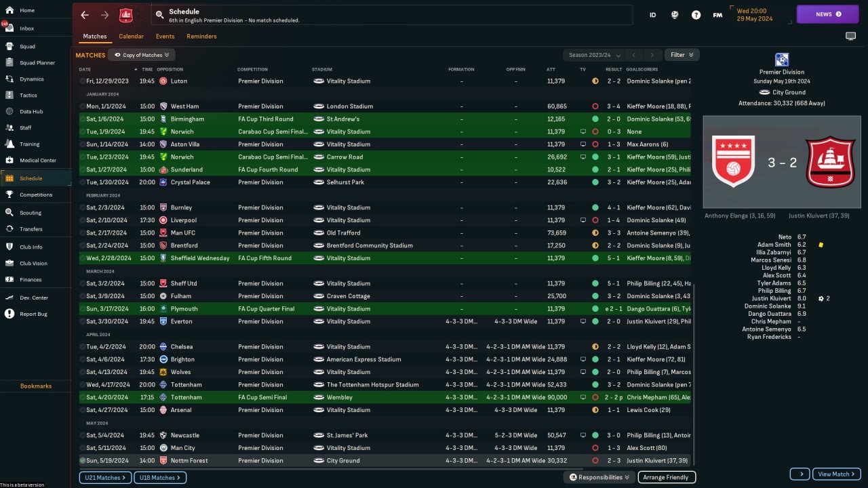Click the ID button in the top bar
The width and height of the screenshot is (868, 488).
tap(652, 15)
